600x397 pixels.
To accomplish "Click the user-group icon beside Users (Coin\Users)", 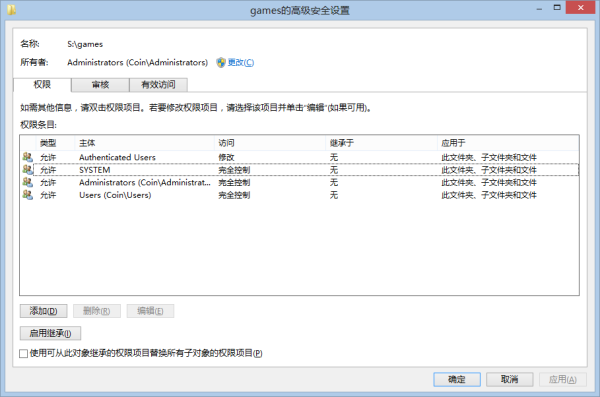I will point(28,195).
